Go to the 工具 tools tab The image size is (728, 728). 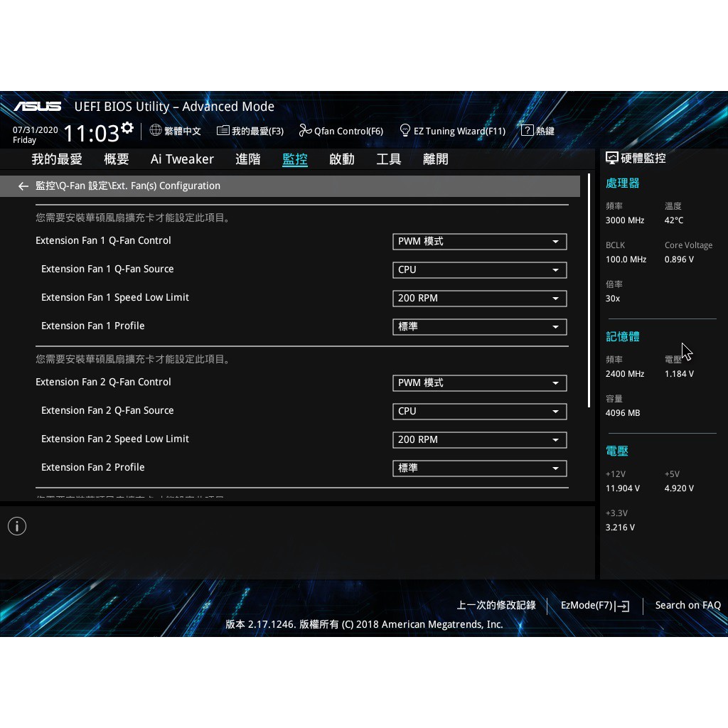click(388, 159)
